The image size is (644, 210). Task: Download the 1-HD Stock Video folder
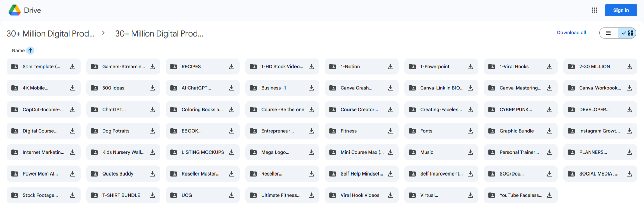[311, 67]
